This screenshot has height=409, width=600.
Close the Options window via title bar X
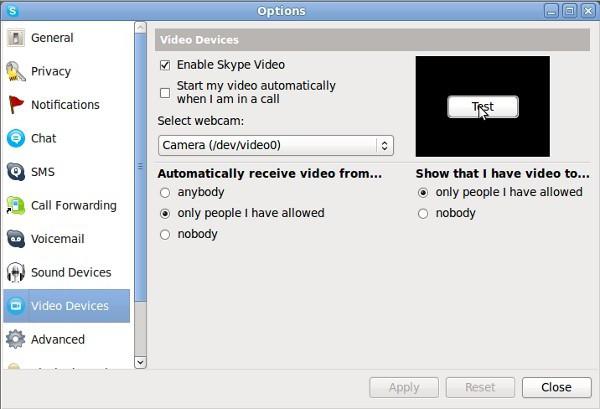tap(588, 11)
